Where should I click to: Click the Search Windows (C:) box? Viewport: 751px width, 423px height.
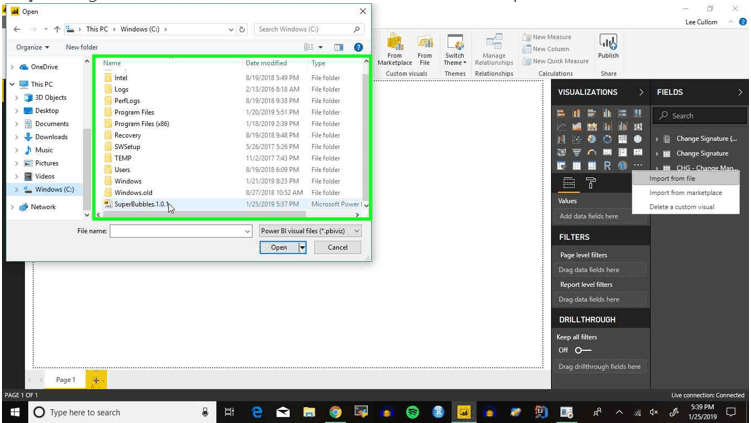[x=309, y=29]
